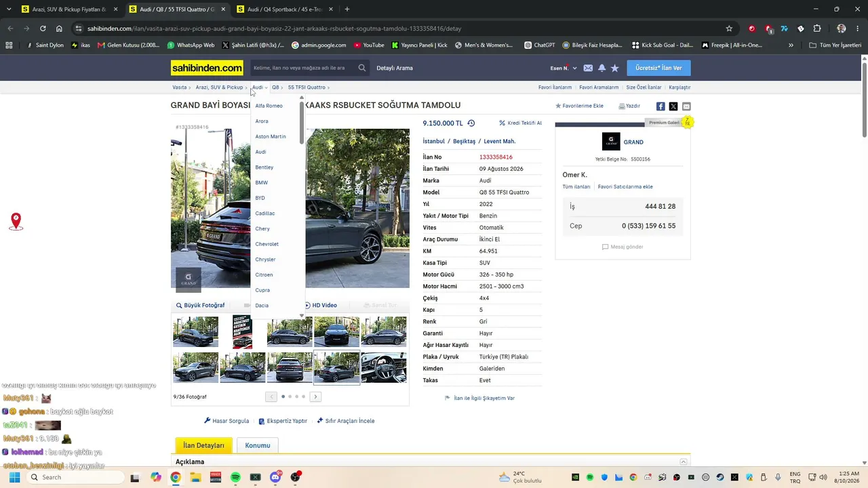Click the listing number 1333358416

pos(496,157)
